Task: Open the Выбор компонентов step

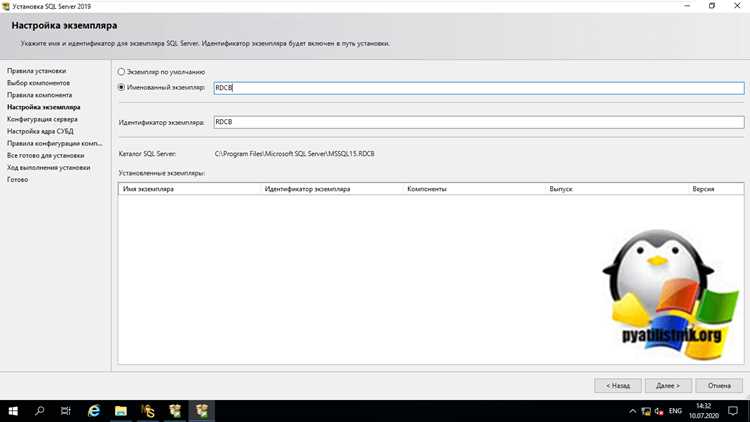Action: [38, 83]
